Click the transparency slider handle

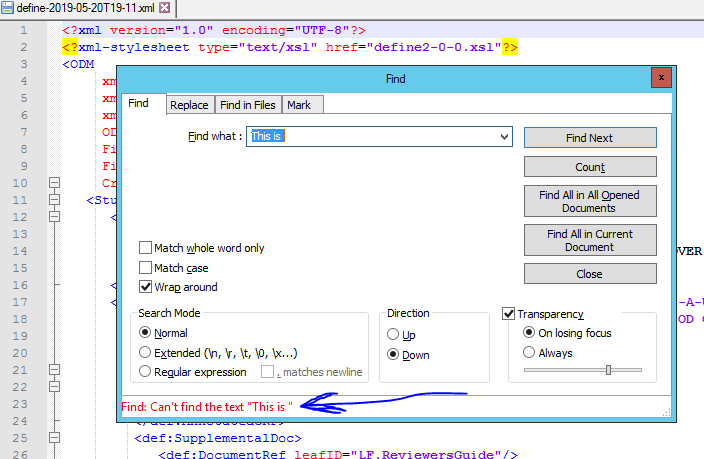[608, 370]
